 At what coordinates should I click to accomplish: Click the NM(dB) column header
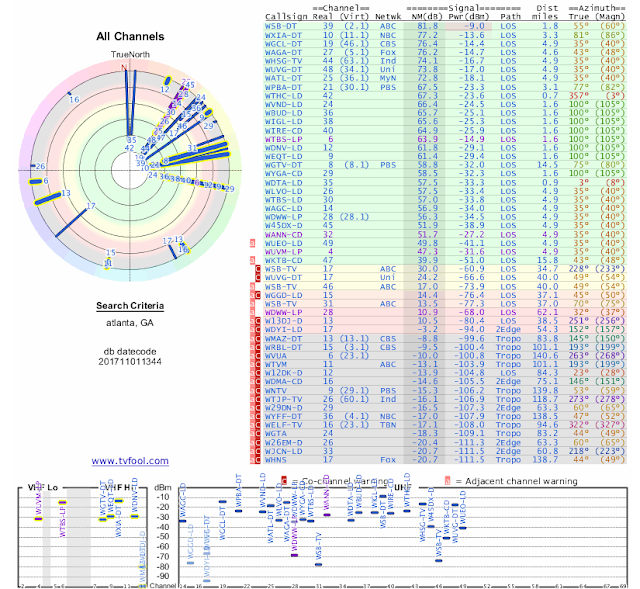pos(427,17)
